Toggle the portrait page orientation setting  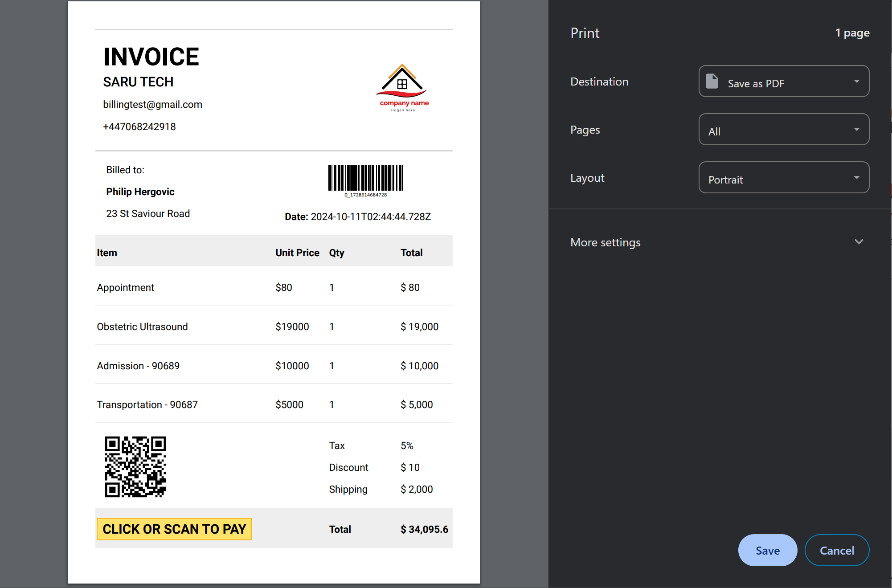coord(783,179)
